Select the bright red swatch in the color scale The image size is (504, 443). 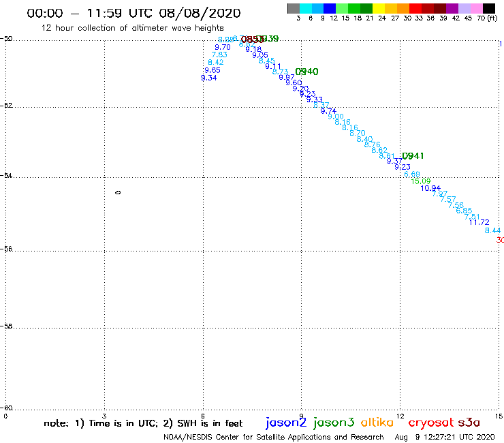click(415, 8)
